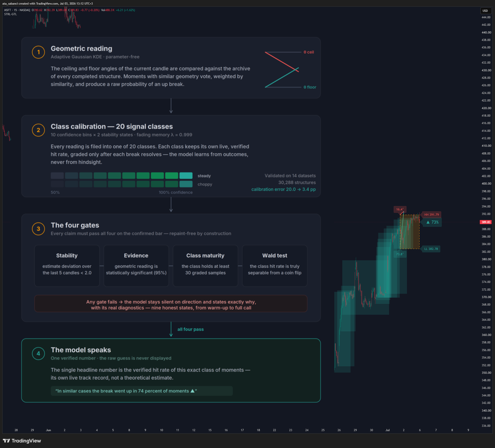
Task: Select the STRL-GTL indicator label
Action: (11, 14)
